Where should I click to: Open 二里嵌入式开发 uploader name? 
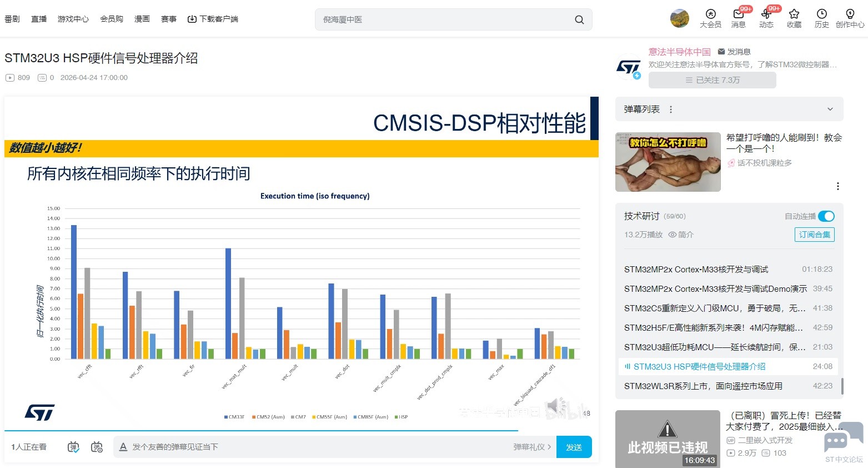(765, 440)
